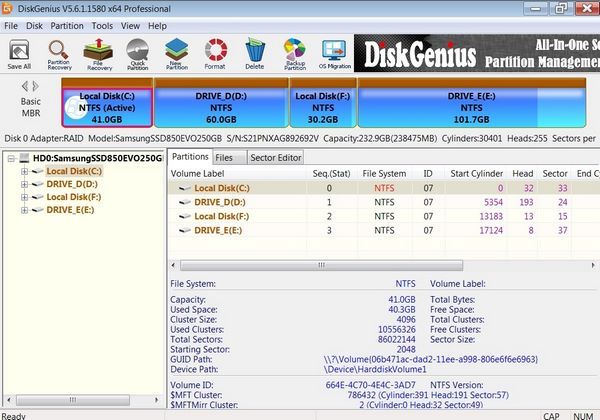
Task: Start Quick Partition tool
Action: [138, 54]
